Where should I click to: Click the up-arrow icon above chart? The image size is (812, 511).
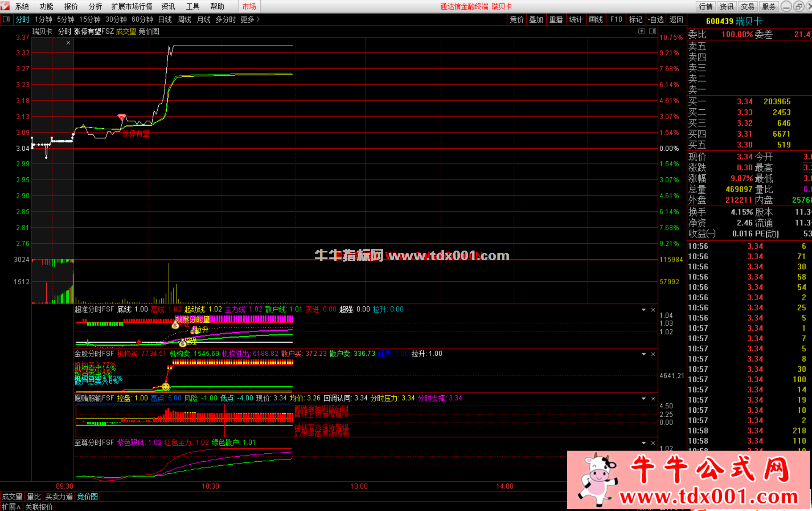pos(642,31)
